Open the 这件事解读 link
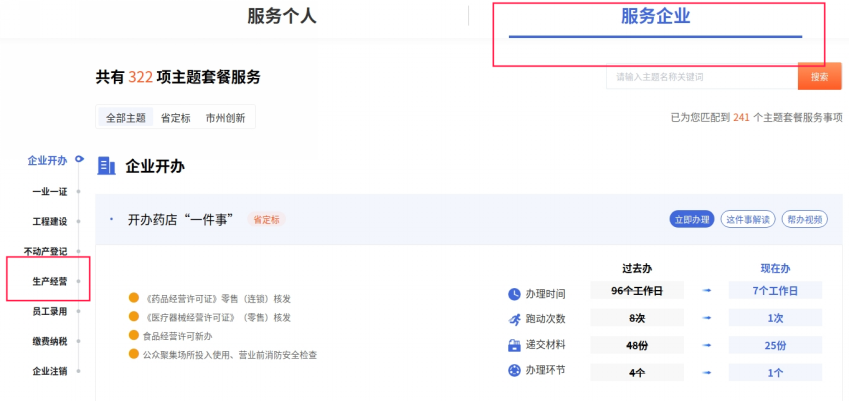Image resolution: width=849 pixels, height=401 pixels. pyautogui.click(x=748, y=219)
